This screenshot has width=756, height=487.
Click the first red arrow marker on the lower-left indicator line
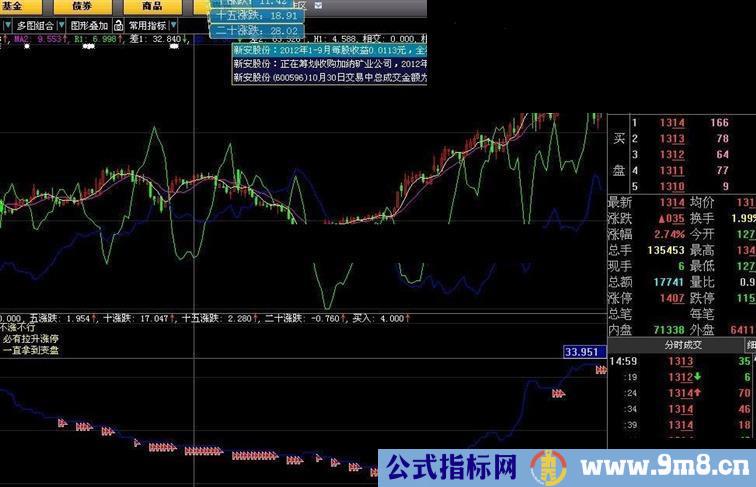[x=62, y=423]
